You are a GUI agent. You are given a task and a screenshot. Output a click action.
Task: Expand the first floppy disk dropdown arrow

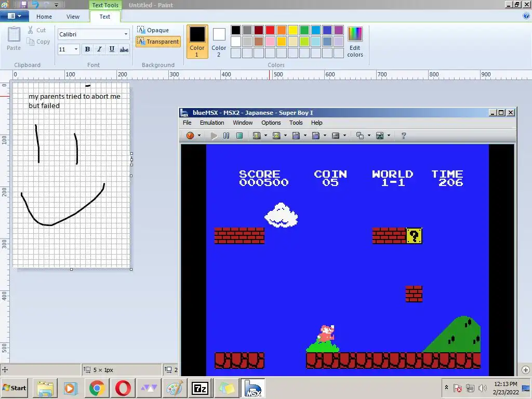(305, 136)
